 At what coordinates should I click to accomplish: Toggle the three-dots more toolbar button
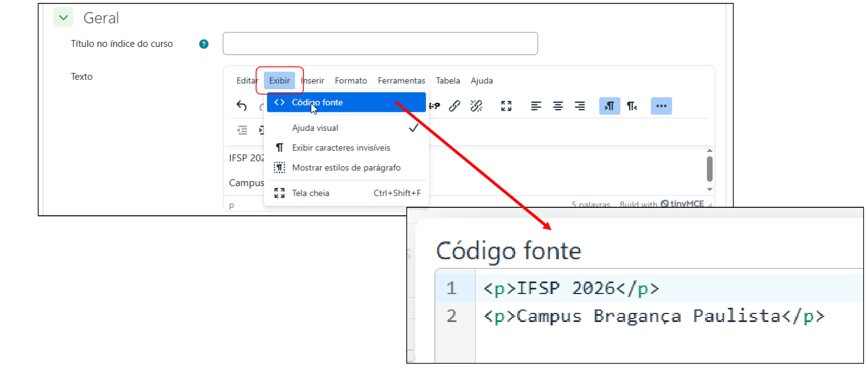pos(661,106)
